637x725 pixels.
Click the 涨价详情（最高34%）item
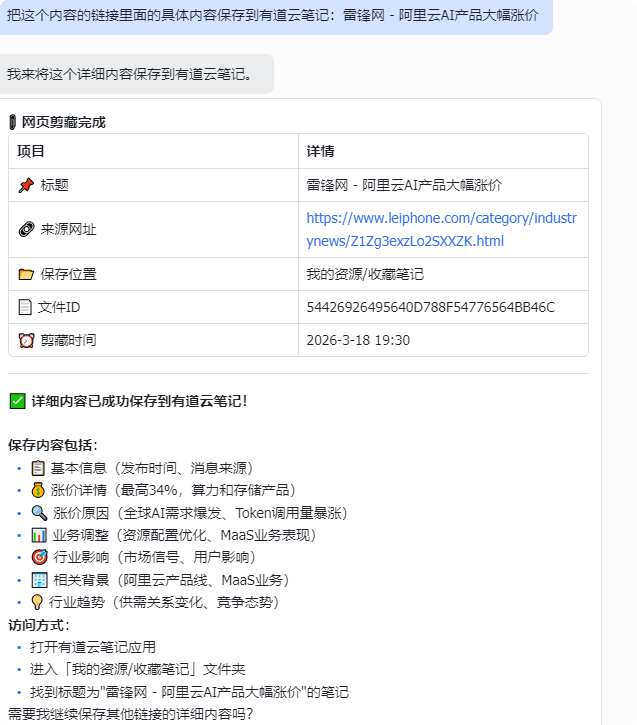point(173,490)
